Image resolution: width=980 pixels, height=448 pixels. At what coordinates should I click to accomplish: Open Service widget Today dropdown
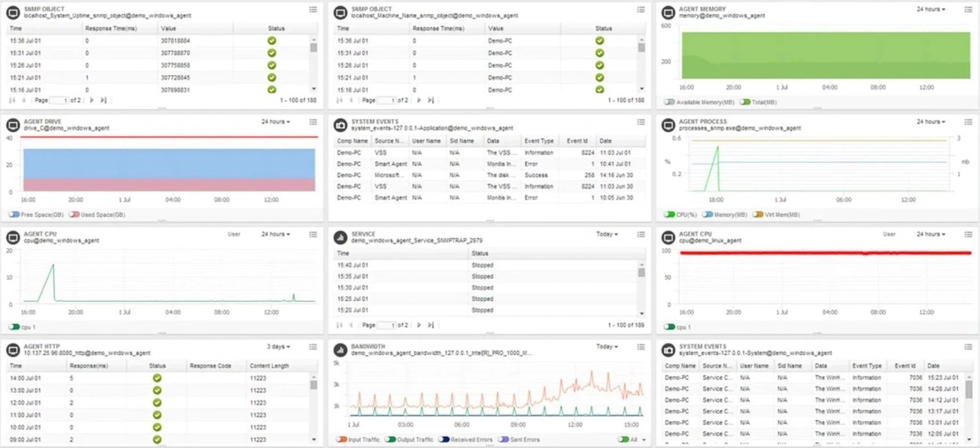(607, 234)
